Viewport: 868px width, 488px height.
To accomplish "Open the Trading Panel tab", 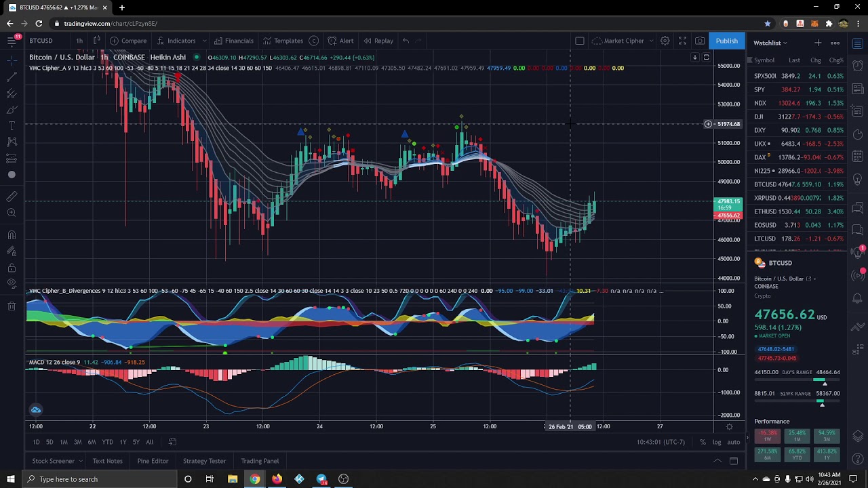I will point(260,461).
